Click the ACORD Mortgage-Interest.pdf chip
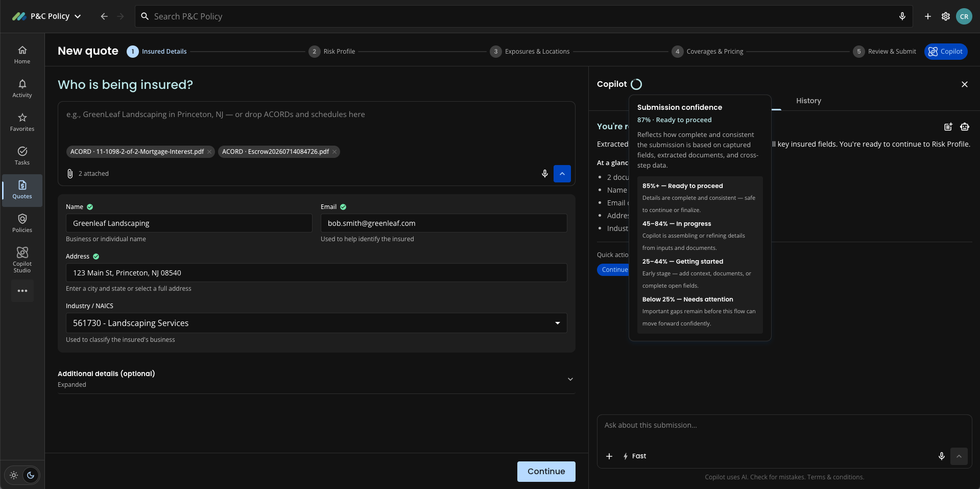Screen dimensions: 980x489 pos(140,152)
